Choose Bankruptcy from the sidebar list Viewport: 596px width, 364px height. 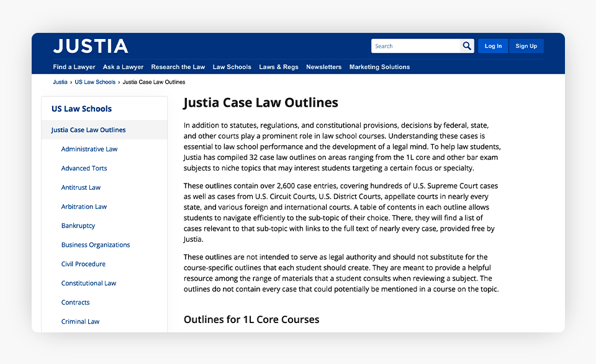[x=78, y=226]
